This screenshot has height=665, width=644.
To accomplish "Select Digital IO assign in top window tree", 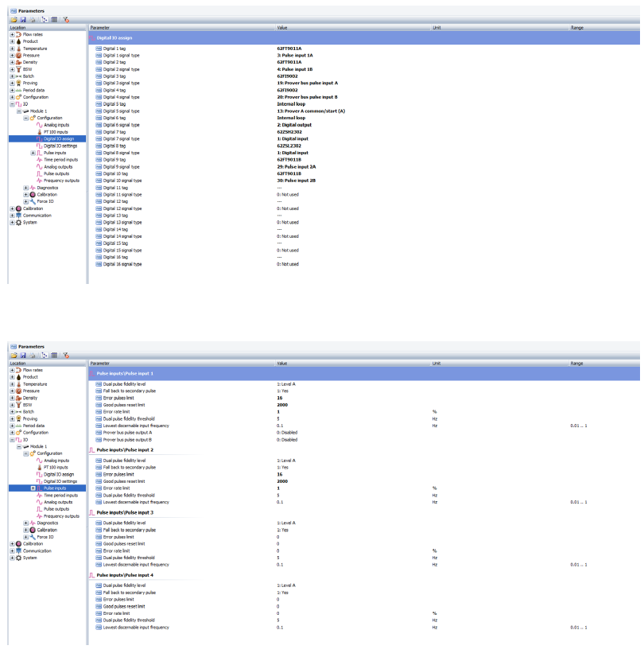I will pos(59,138).
